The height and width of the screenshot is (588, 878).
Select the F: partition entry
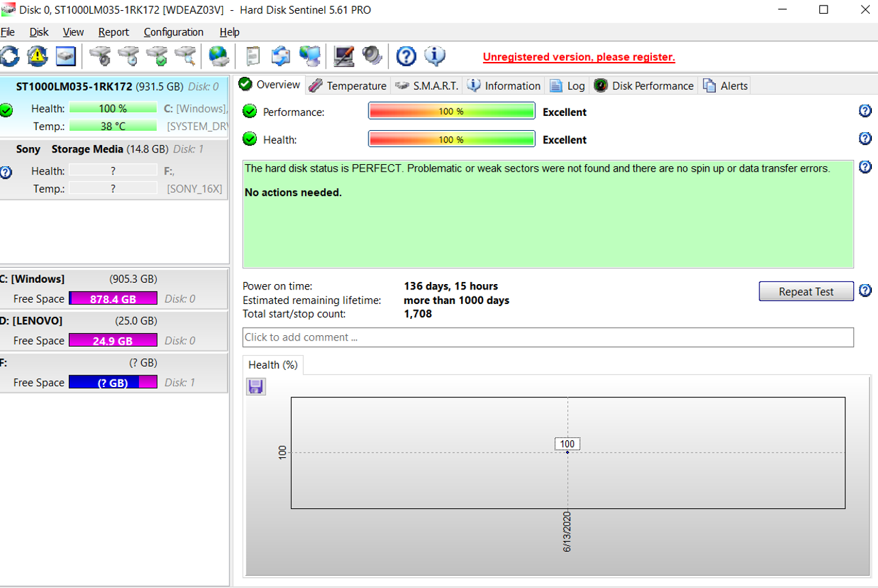(114, 373)
